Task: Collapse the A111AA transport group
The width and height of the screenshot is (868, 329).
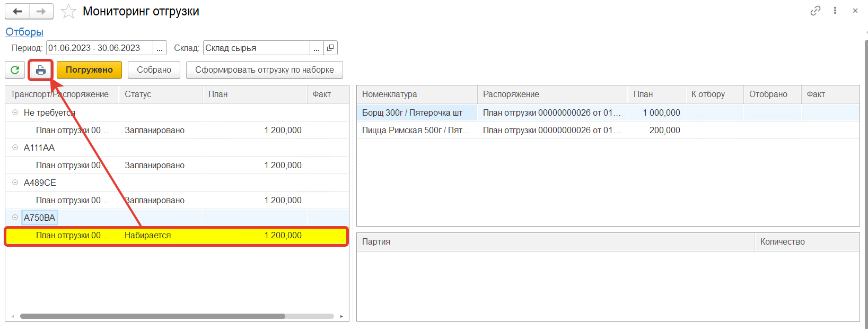Action: pyautogui.click(x=15, y=148)
